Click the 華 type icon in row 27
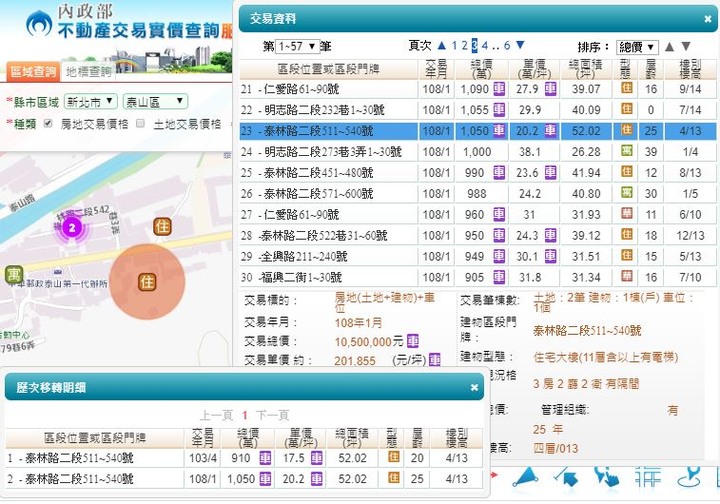720x504 pixels. point(626,213)
